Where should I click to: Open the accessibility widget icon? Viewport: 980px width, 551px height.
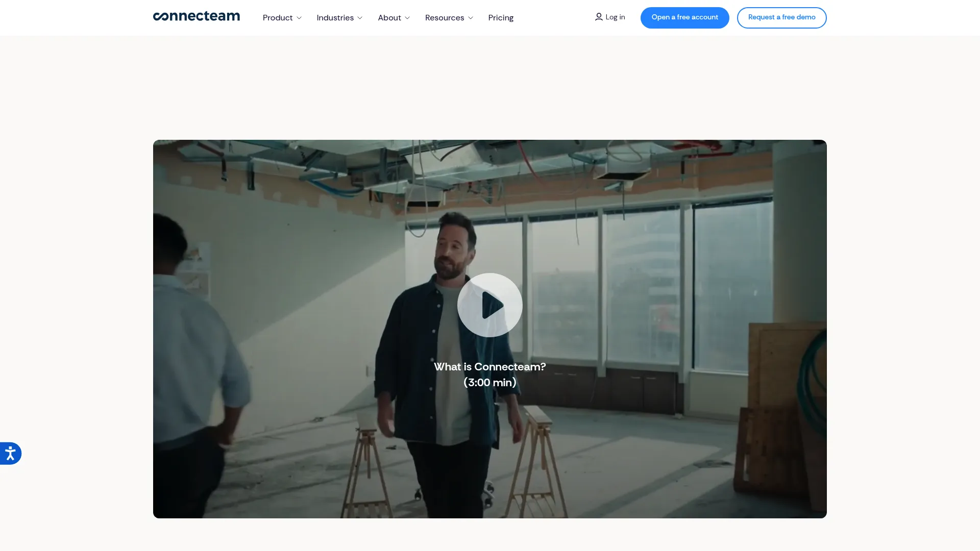pyautogui.click(x=10, y=453)
